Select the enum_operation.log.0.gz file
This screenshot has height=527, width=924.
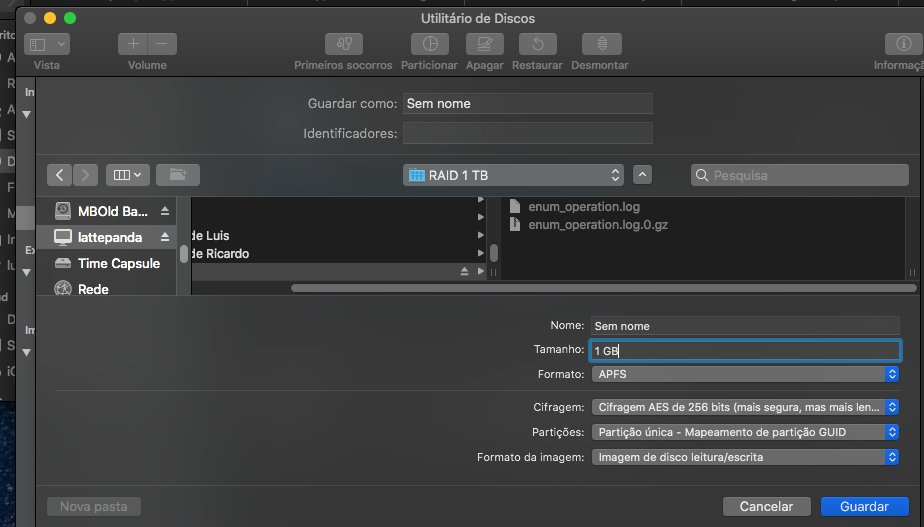(598, 225)
